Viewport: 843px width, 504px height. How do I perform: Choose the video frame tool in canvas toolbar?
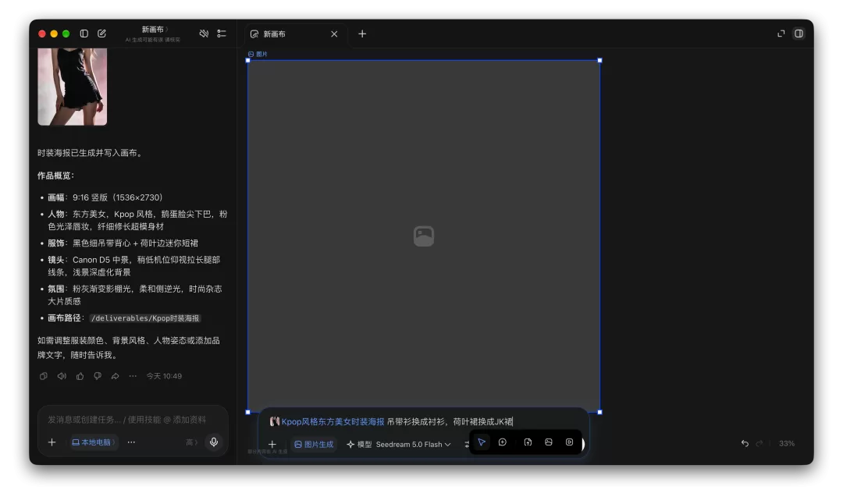tap(569, 442)
